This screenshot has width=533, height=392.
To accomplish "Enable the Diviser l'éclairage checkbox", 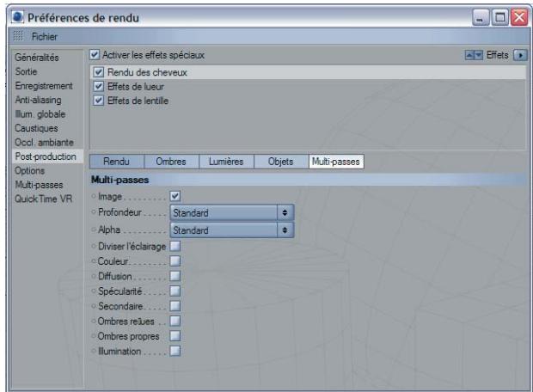I will 175,247.
